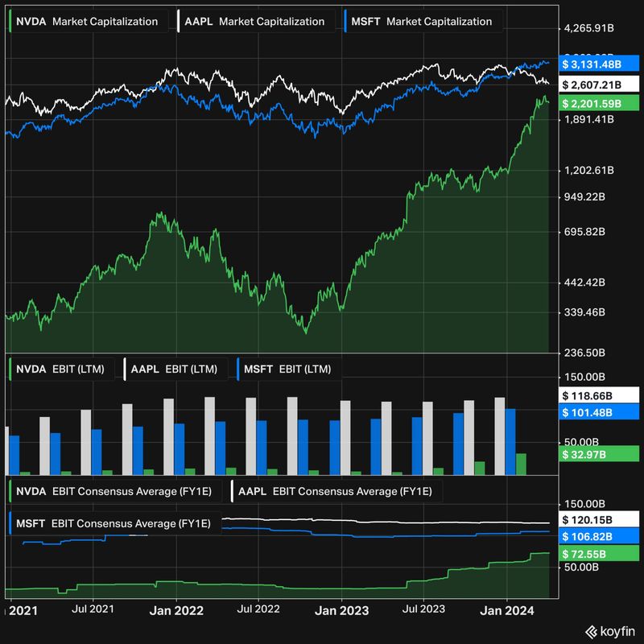Open the MSFT EBIT Consensus Average legend
The height and width of the screenshot is (644, 644).
114,523
